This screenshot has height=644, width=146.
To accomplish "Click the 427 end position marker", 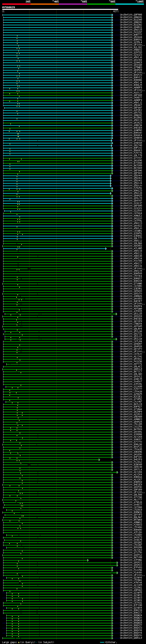I will click(x=115, y=11).
